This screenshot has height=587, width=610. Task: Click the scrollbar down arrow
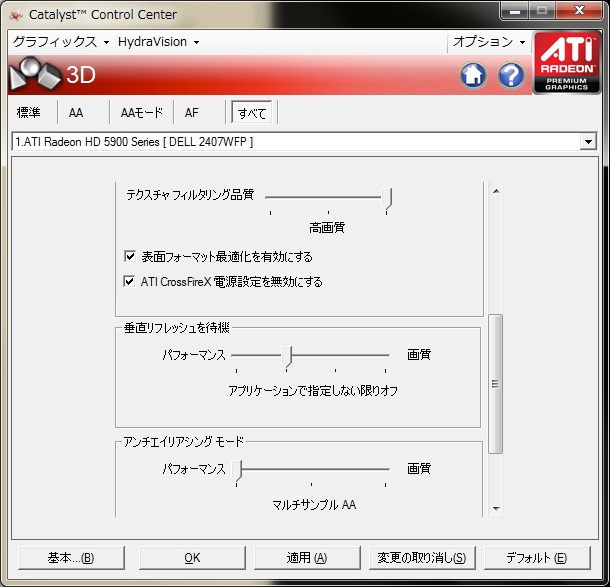click(x=496, y=508)
